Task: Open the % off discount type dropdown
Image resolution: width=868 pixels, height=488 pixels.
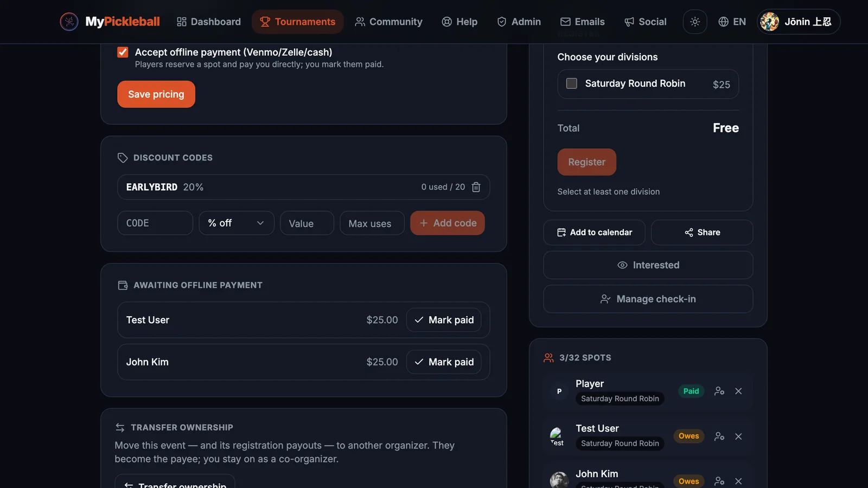Action: [x=237, y=223]
